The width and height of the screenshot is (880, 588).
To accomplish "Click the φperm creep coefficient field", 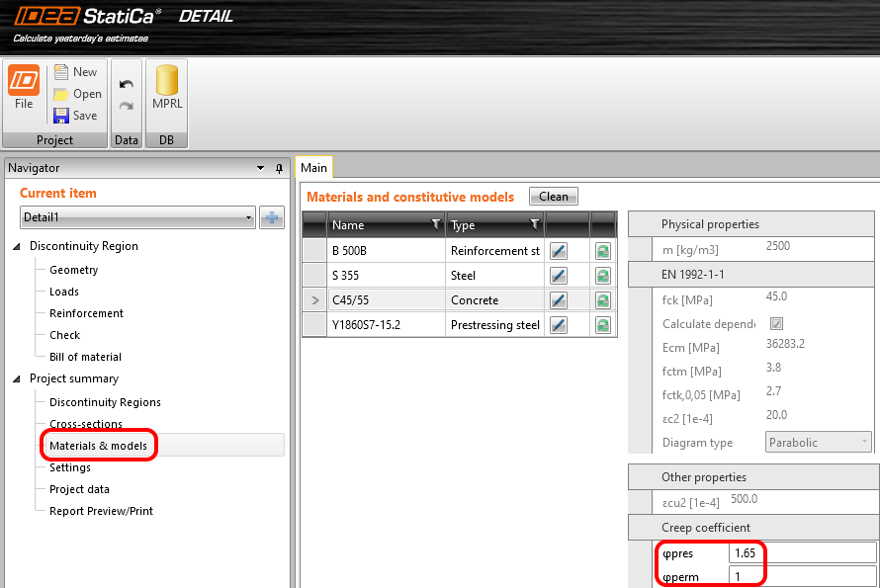I will point(803,577).
